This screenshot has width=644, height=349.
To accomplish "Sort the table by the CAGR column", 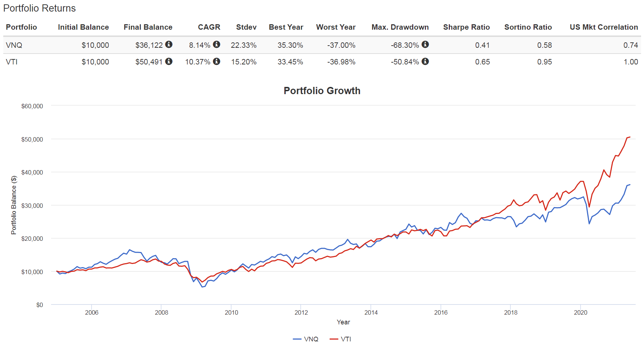I will tap(209, 27).
